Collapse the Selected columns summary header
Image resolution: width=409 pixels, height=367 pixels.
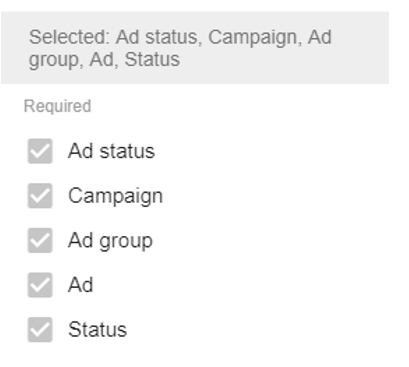pyautogui.click(x=195, y=48)
